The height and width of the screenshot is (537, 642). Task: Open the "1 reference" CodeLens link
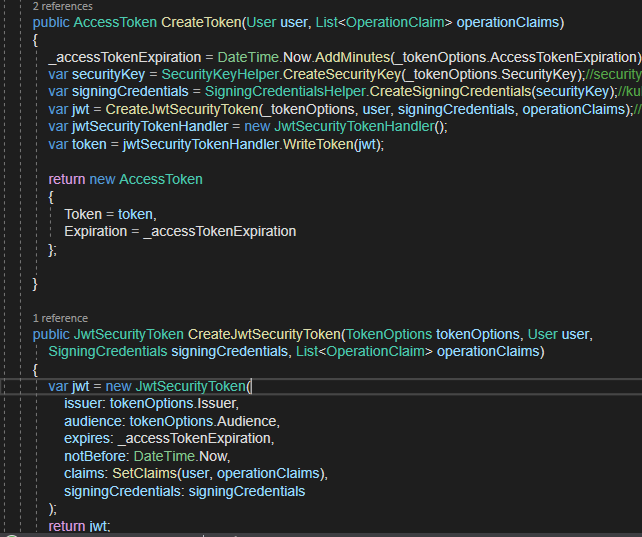[x=60, y=318]
